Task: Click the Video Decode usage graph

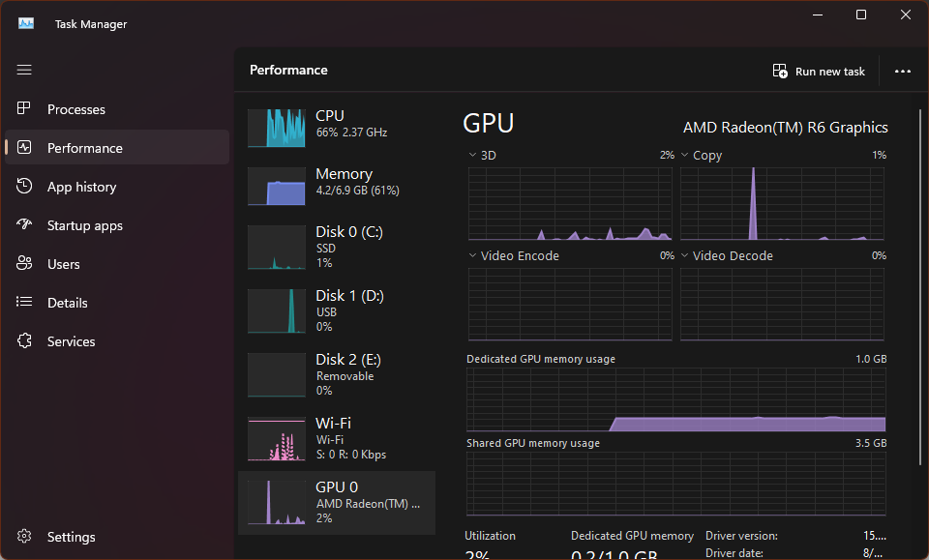Action: 782,305
